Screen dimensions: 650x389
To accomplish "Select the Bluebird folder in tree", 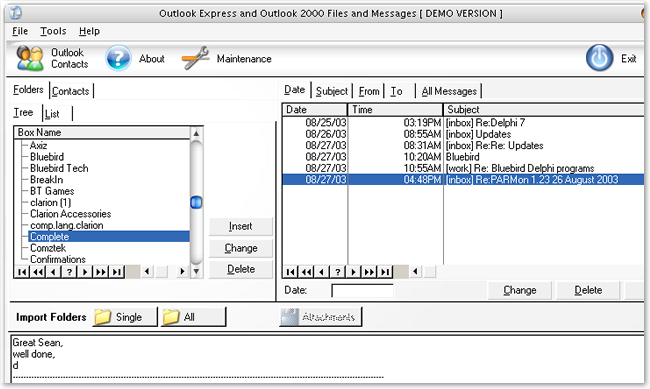I will click(47, 157).
